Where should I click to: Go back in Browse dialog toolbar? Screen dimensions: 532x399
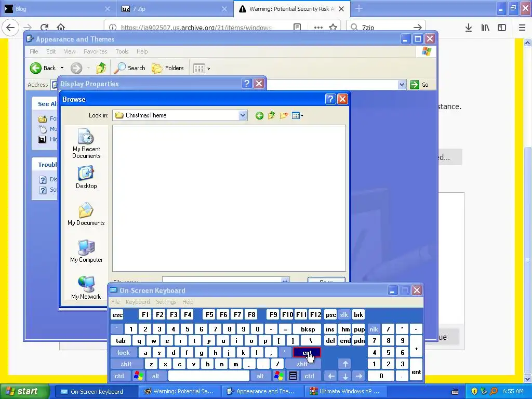point(260,116)
